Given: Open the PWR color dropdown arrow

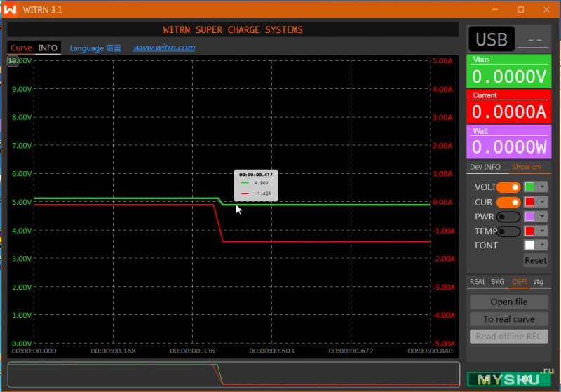Looking at the screenshot, I should click(542, 217).
